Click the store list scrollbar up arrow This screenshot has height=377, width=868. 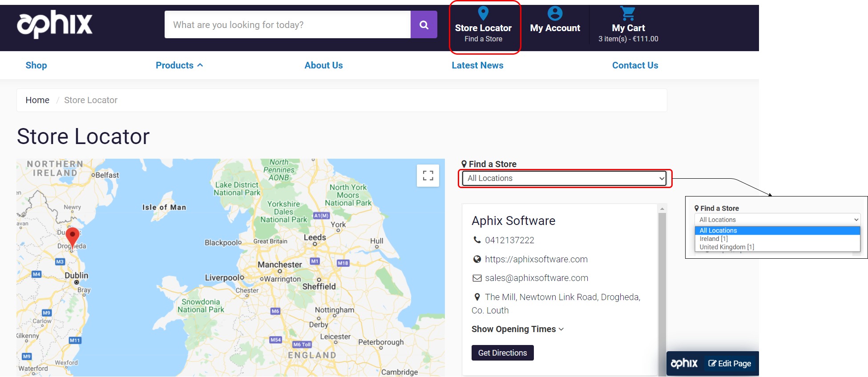pos(662,209)
